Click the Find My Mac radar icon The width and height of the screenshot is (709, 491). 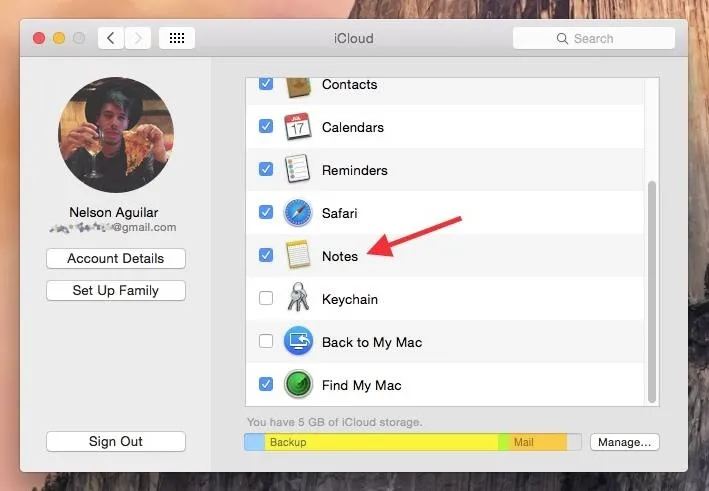(298, 384)
